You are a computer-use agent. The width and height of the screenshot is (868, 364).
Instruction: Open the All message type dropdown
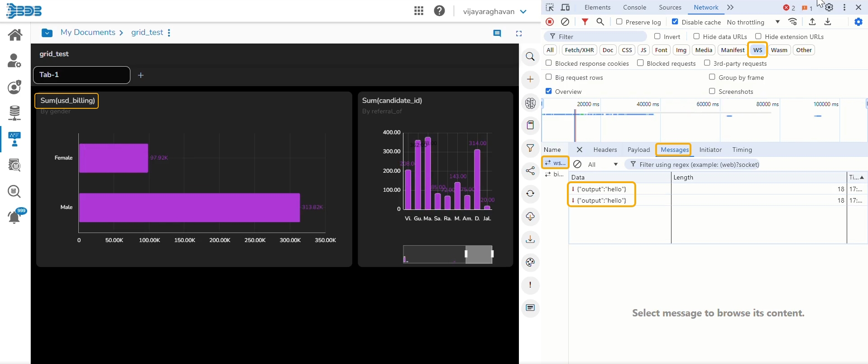(x=603, y=165)
